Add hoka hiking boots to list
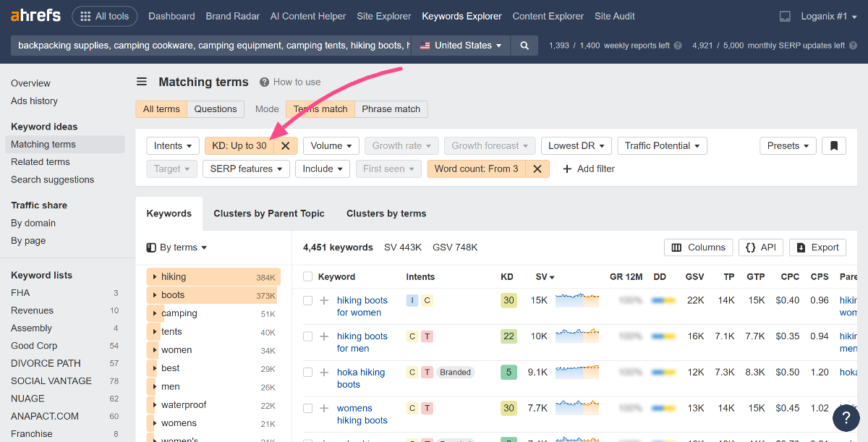Screen dimensions: 868x442 324,373
